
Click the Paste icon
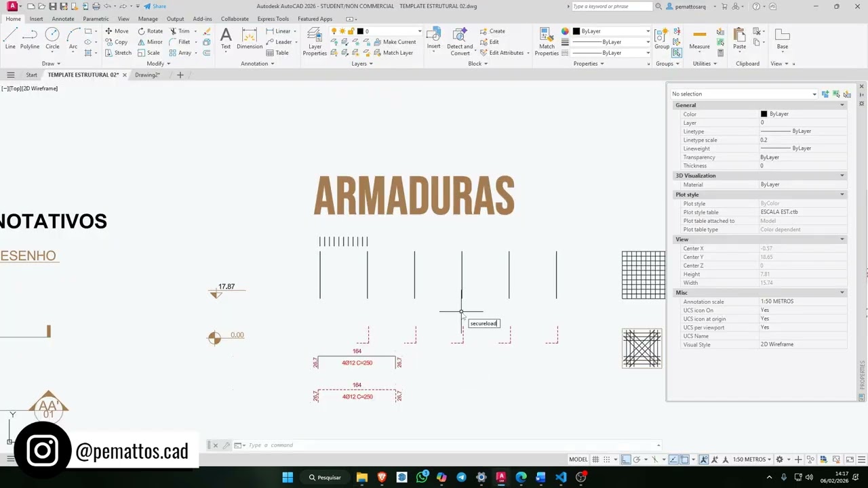(x=739, y=38)
